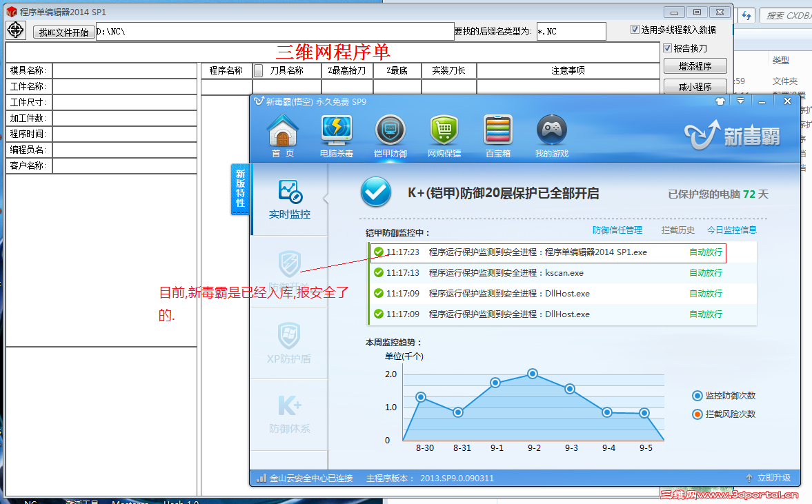Click the 程序单编辑器 red cube app icon
The height and width of the screenshot is (504, 812).
click(x=12, y=12)
